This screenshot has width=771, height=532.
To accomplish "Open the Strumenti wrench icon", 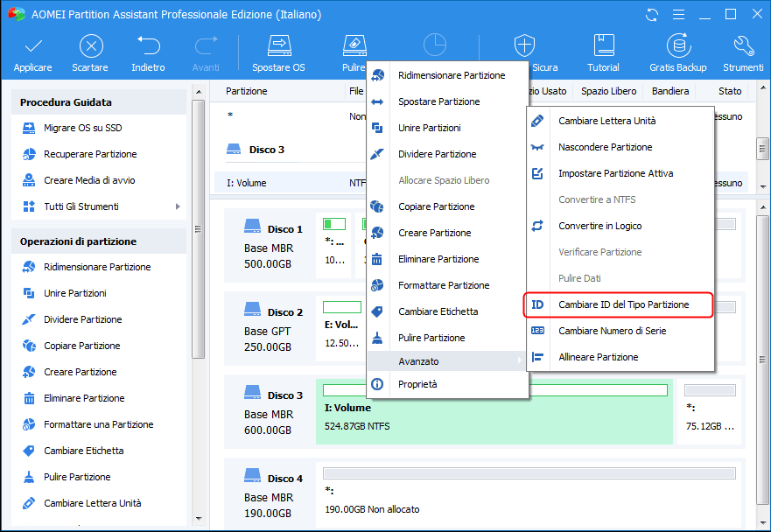I will (743, 45).
